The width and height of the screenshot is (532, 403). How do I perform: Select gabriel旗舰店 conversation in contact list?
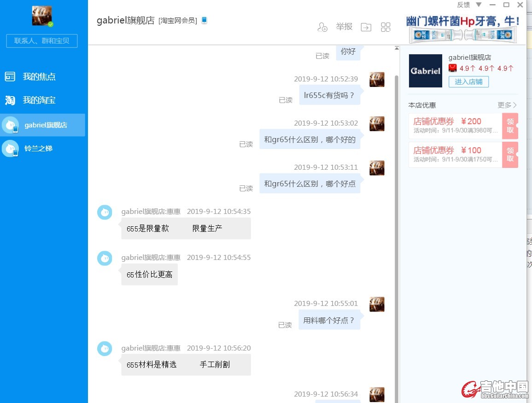[x=46, y=125]
